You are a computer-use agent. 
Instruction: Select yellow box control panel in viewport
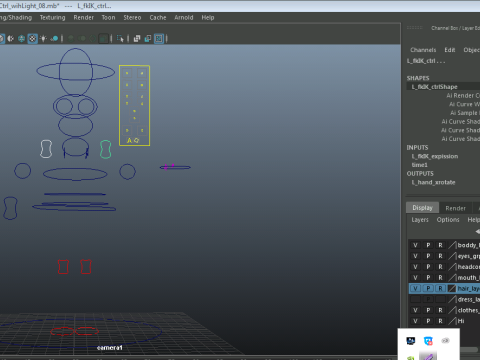coord(135,105)
